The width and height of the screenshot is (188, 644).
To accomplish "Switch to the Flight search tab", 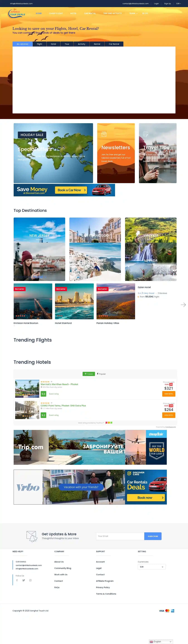I will 39,44.
